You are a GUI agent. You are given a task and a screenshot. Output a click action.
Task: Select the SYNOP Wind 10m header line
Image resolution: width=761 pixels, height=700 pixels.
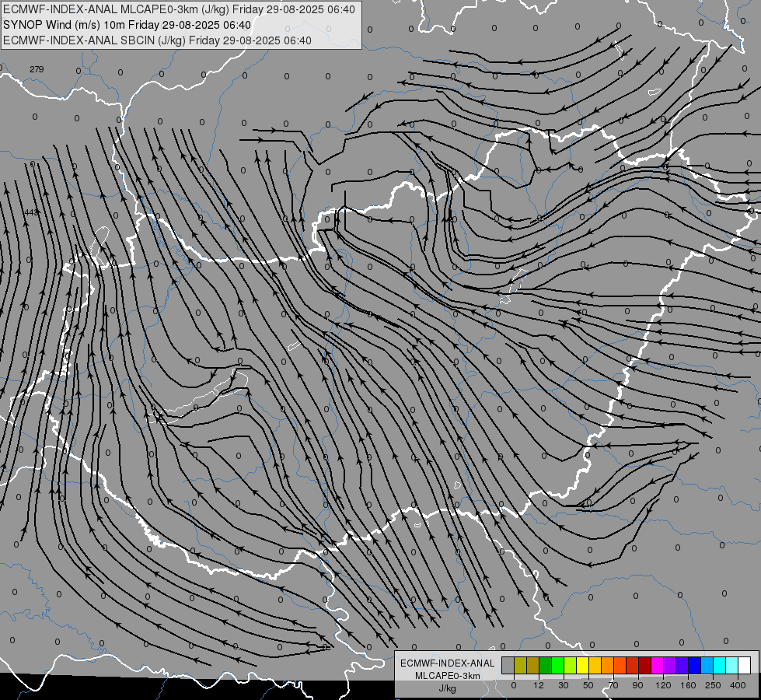pyautogui.click(x=127, y=25)
